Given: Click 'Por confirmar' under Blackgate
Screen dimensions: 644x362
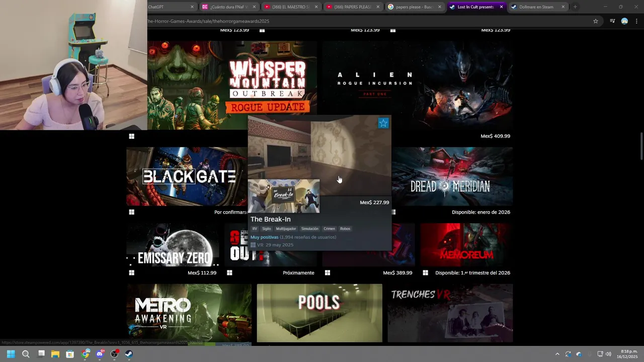Looking at the screenshot, I should click(x=230, y=212).
